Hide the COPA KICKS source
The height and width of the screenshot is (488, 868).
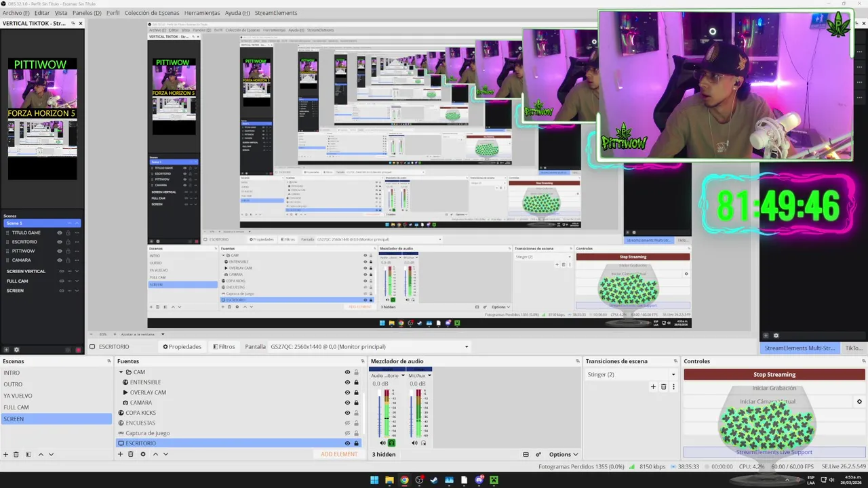pyautogui.click(x=347, y=413)
